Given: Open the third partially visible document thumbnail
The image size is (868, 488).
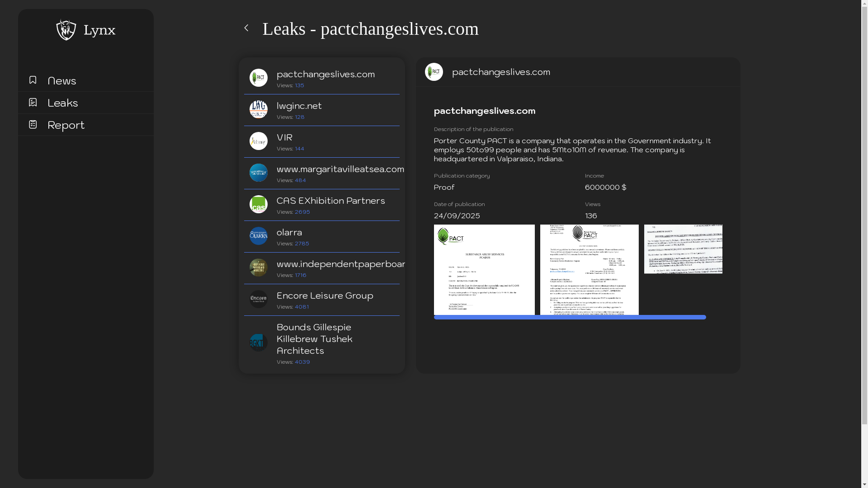Looking at the screenshot, I should click(x=683, y=249).
